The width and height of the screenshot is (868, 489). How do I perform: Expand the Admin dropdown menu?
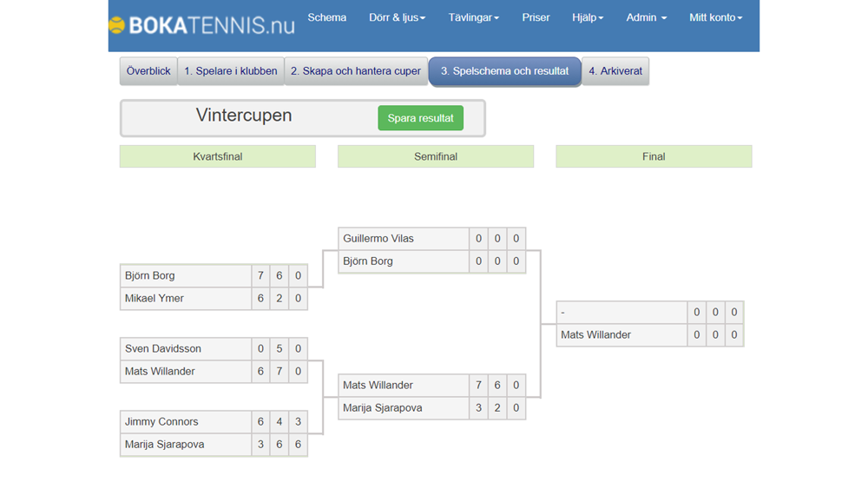pyautogui.click(x=647, y=17)
